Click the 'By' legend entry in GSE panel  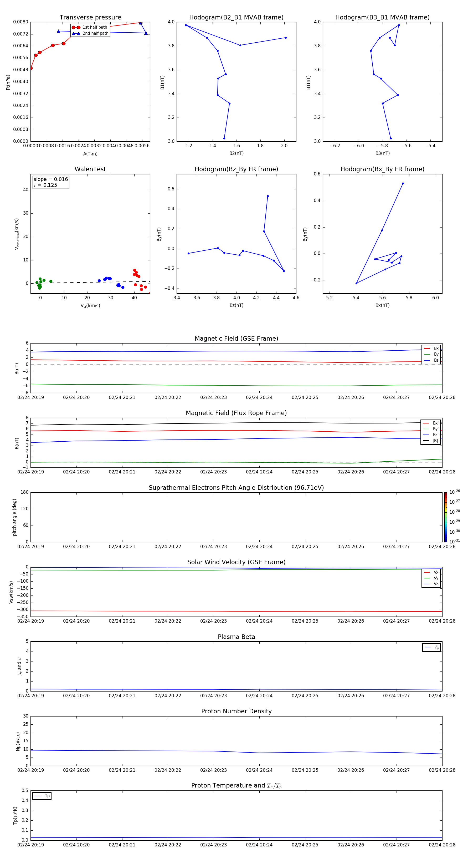[431, 355]
